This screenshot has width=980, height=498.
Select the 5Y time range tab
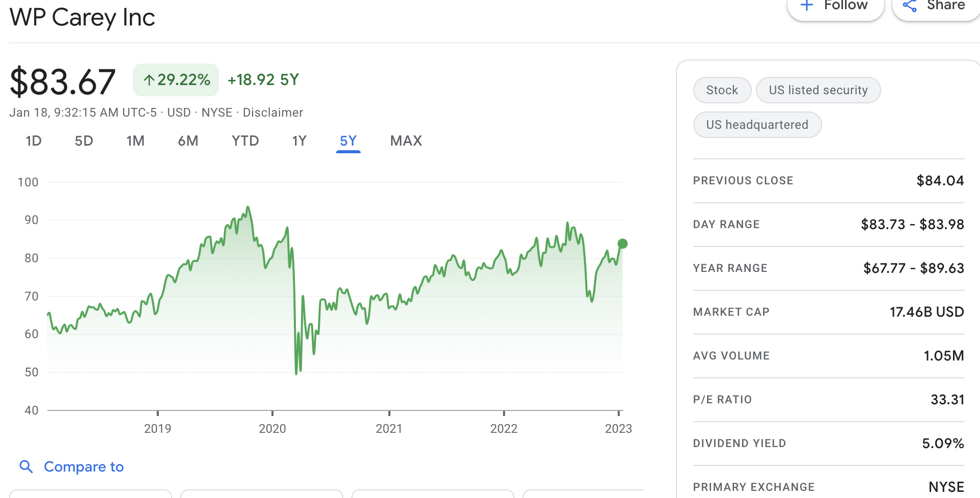[x=348, y=141]
